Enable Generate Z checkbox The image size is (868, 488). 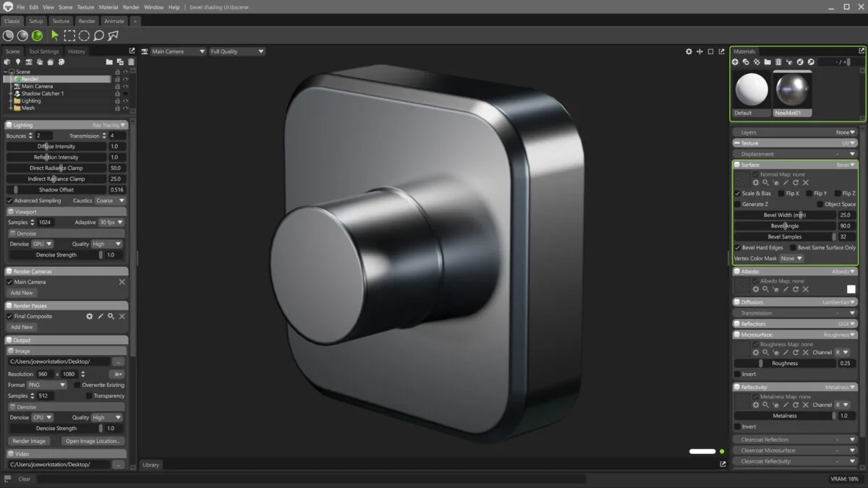pyautogui.click(x=738, y=205)
